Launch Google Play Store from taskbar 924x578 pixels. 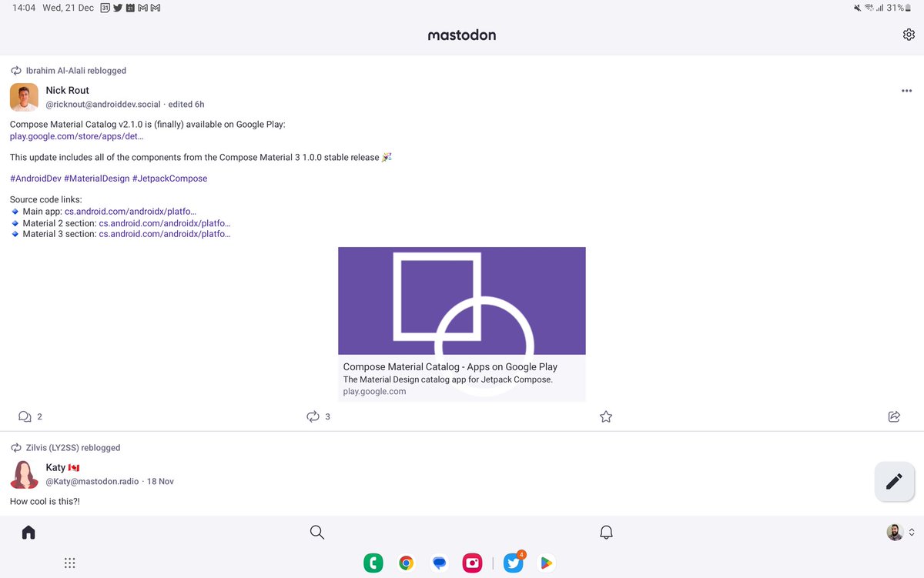coord(546,563)
